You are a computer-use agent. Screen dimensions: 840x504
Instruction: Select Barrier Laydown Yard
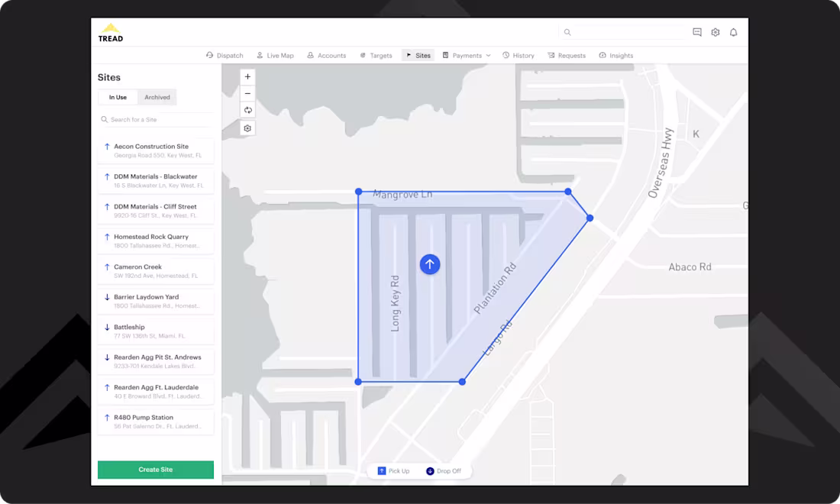point(156,300)
